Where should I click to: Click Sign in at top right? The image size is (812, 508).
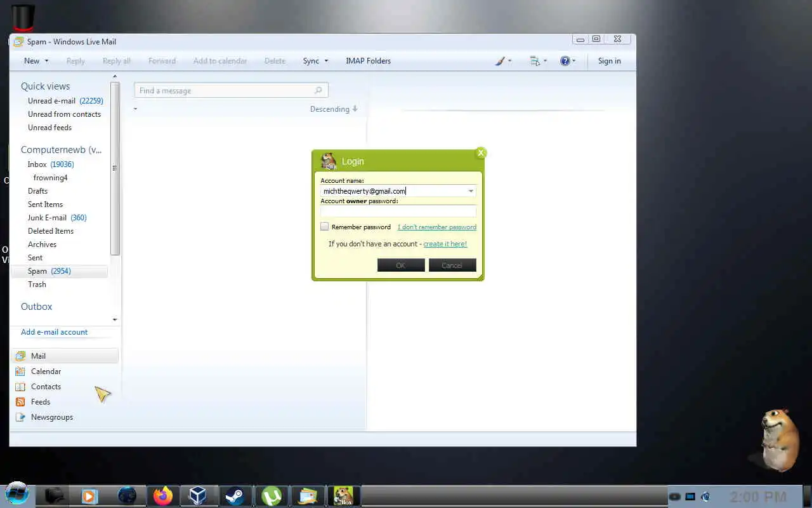[x=609, y=61]
